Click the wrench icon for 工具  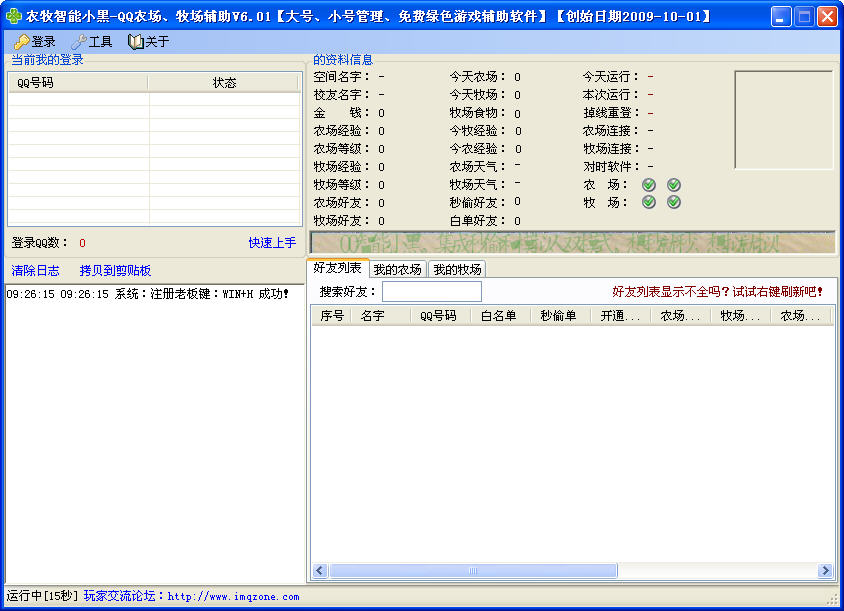pyautogui.click(x=78, y=42)
